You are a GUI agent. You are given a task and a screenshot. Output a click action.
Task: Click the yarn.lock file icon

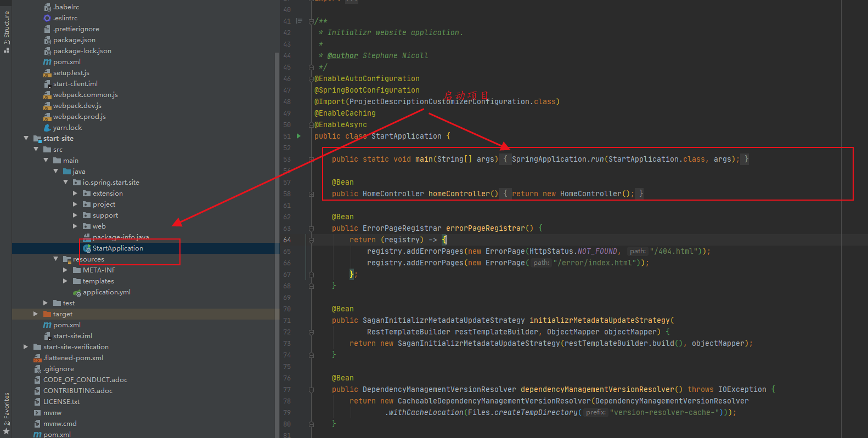[x=47, y=128]
